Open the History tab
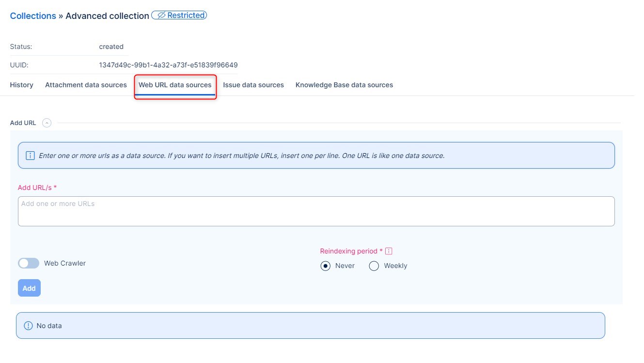Screen dimensions: 644x363 pos(22,85)
